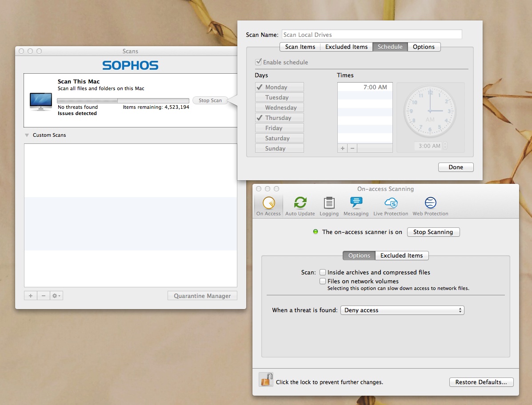Toggle the Enable schedule checkbox
The width and height of the screenshot is (532, 405).
[x=259, y=62]
